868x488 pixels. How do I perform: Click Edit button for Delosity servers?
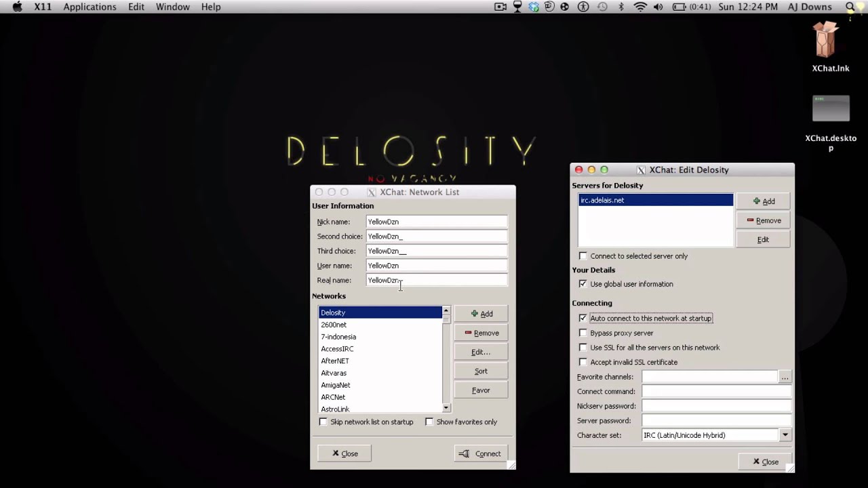click(x=763, y=239)
